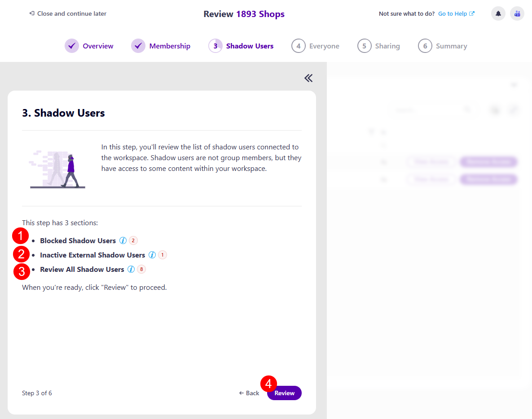Screen dimensions: 532x419
Task: Collapse the panel with the double-chevron arrow
Action: tap(308, 78)
